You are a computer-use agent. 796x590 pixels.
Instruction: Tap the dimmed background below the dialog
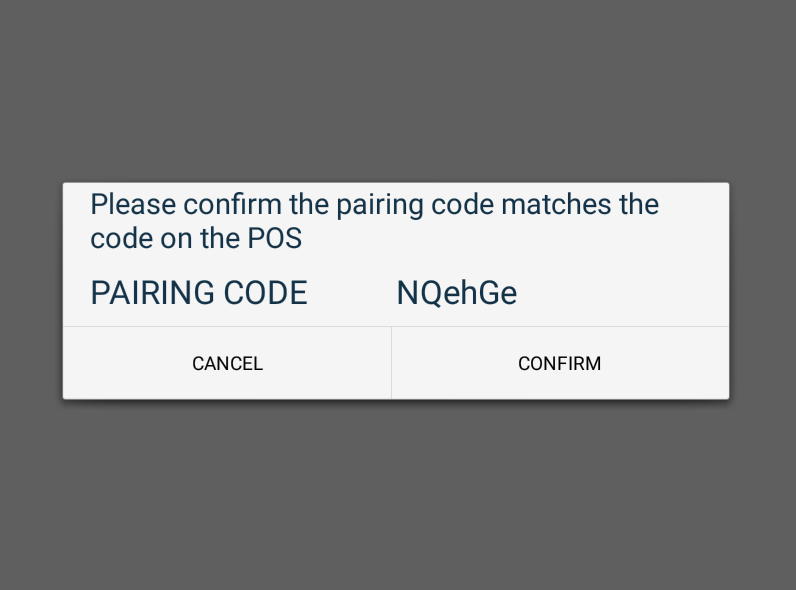pyautogui.click(x=398, y=495)
